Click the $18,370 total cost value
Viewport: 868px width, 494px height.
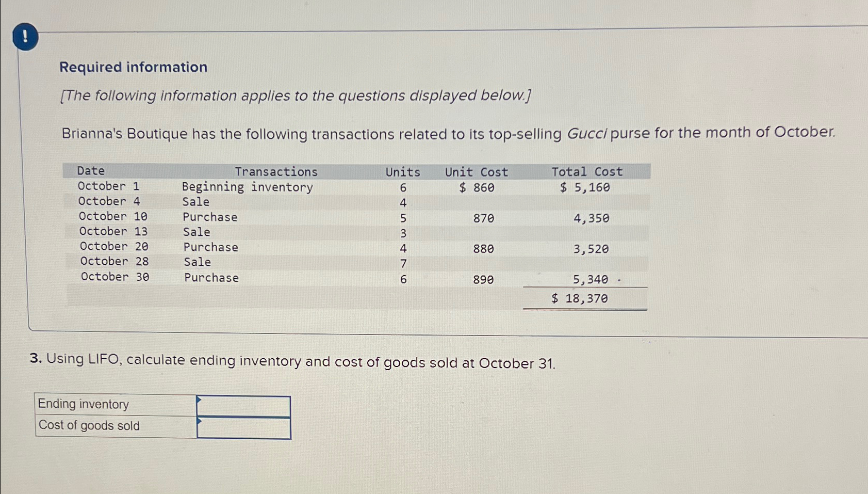pos(580,298)
